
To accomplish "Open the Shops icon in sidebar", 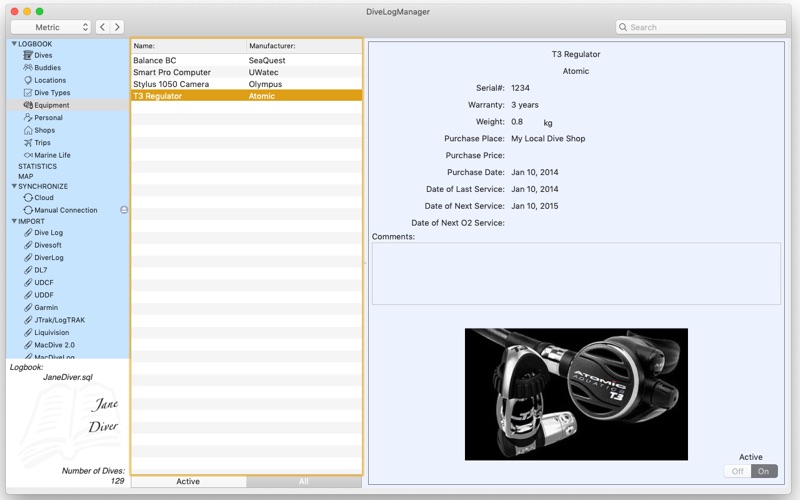I will point(28,130).
